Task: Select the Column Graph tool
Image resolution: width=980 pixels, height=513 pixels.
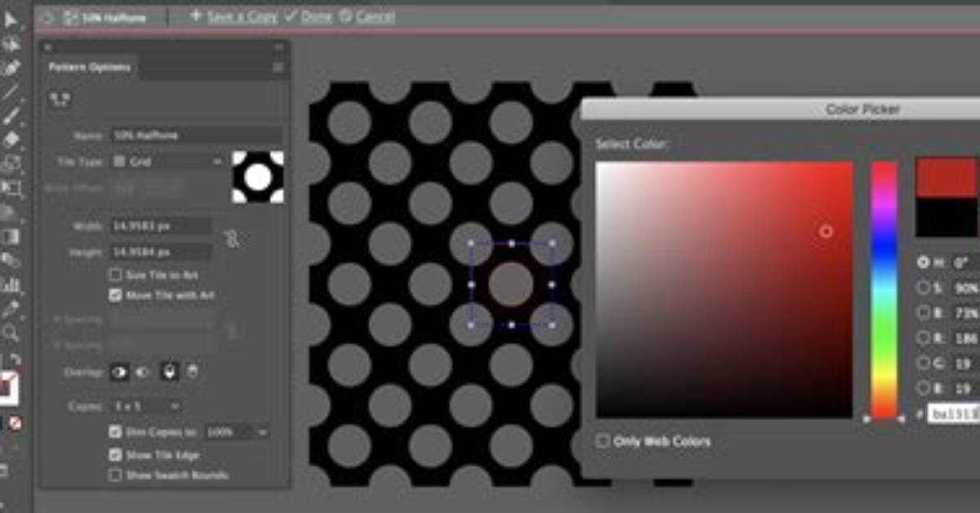Action: coord(11,285)
